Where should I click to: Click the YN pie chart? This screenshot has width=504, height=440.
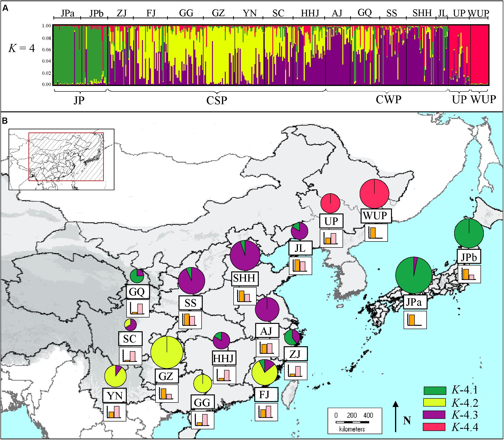tap(115, 376)
